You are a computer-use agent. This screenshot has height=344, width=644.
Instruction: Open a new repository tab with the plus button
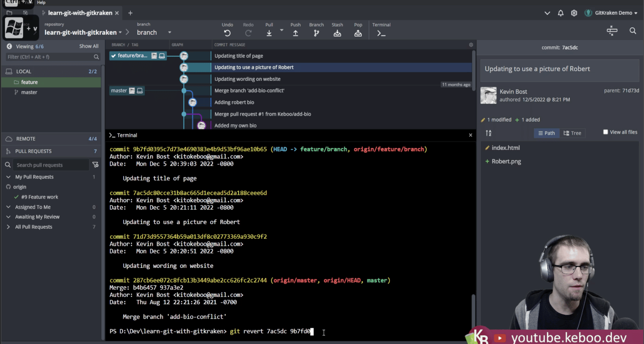tap(130, 13)
